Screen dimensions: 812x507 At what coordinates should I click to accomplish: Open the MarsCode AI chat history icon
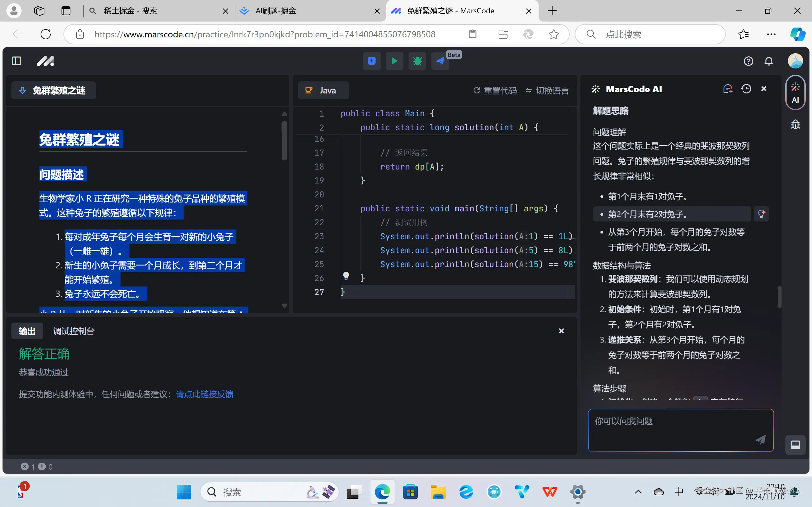[746, 89]
